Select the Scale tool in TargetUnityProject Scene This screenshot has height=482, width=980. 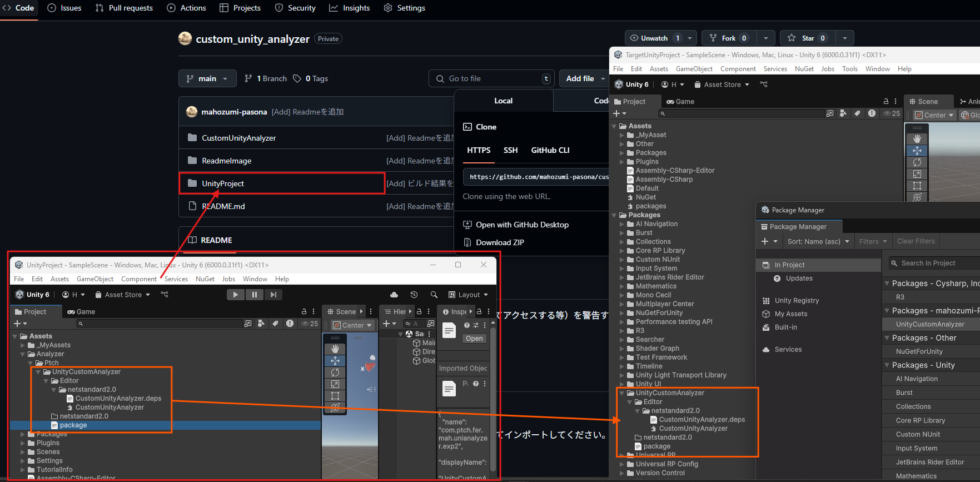pyautogui.click(x=917, y=174)
